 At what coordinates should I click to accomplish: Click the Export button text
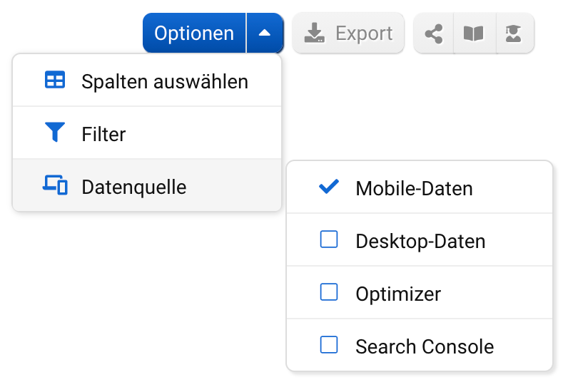(364, 33)
